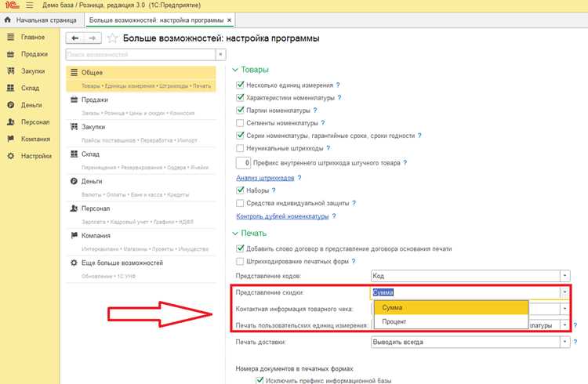Open Печать доставки dropdown arrow

click(564, 342)
